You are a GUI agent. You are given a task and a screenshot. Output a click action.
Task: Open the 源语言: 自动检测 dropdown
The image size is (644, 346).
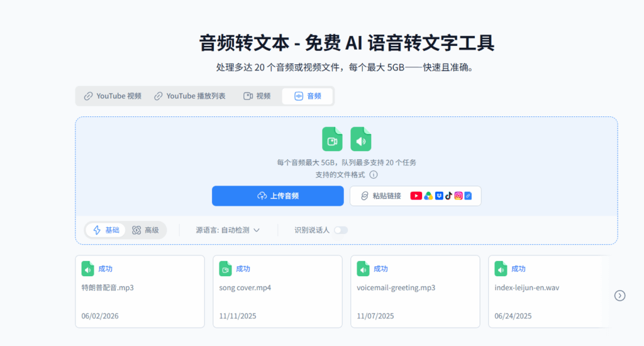[x=228, y=230]
